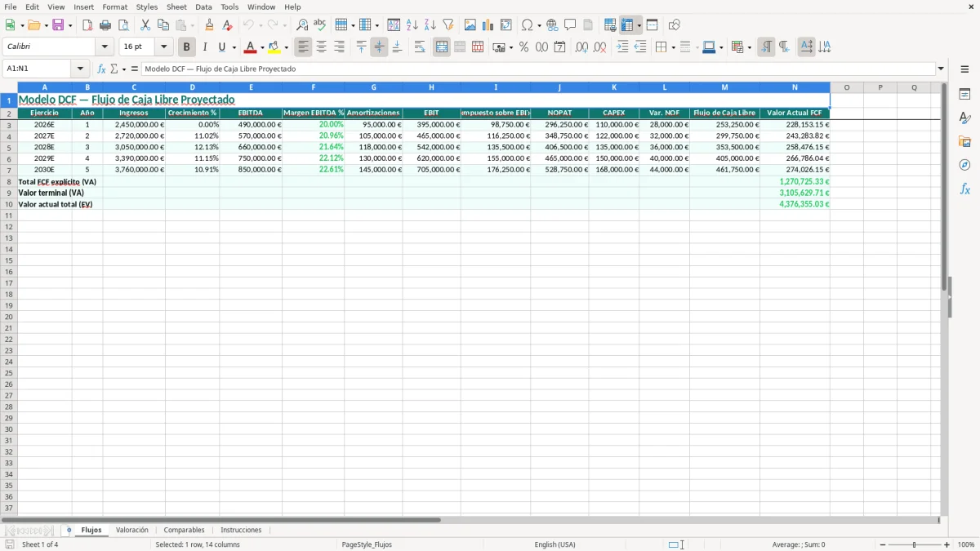Expand the formula bar
Image resolution: width=980 pixels, height=551 pixels.
pyautogui.click(x=941, y=69)
